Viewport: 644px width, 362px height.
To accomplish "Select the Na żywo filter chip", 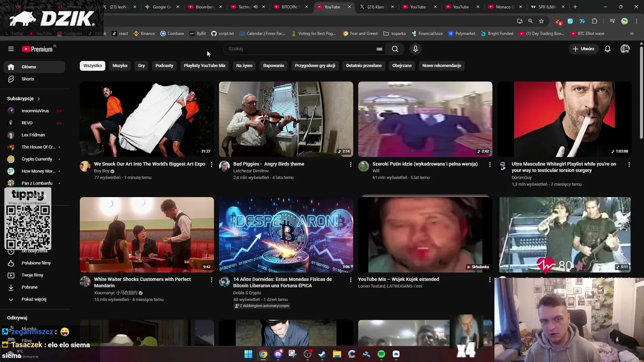I will pyautogui.click(x=244, y=65).
